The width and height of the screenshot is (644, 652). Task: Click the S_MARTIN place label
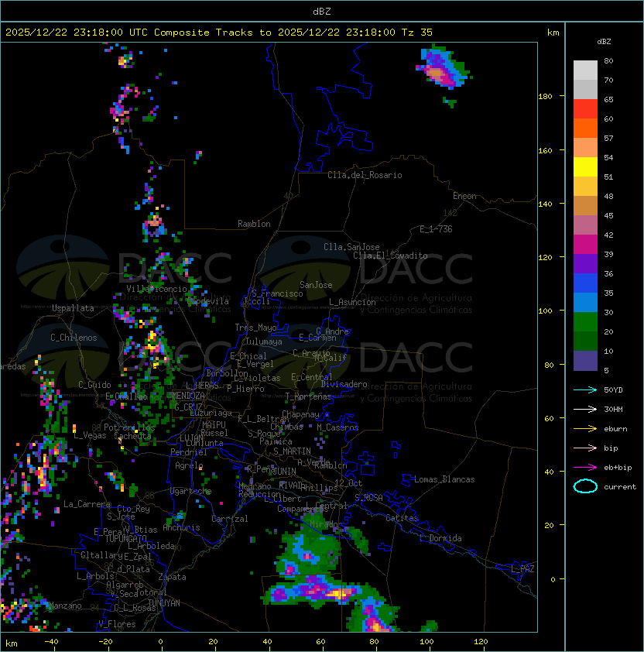(293, 451)
